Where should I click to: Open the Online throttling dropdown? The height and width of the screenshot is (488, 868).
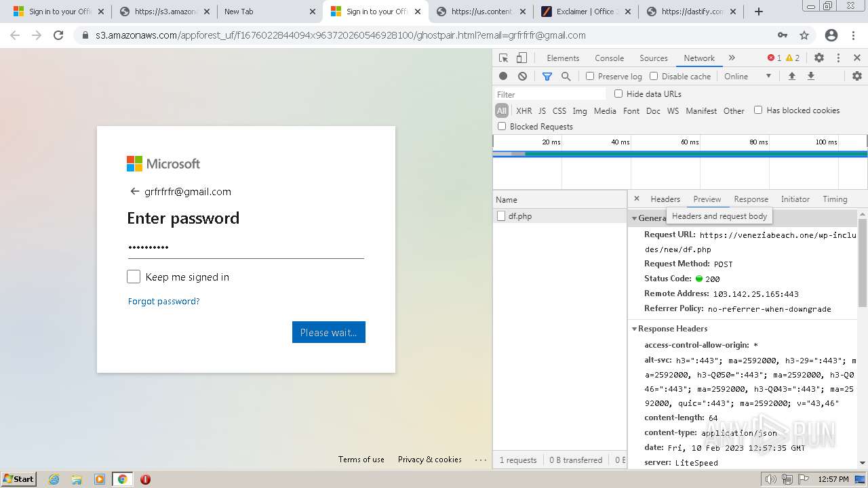coord(747,77)
